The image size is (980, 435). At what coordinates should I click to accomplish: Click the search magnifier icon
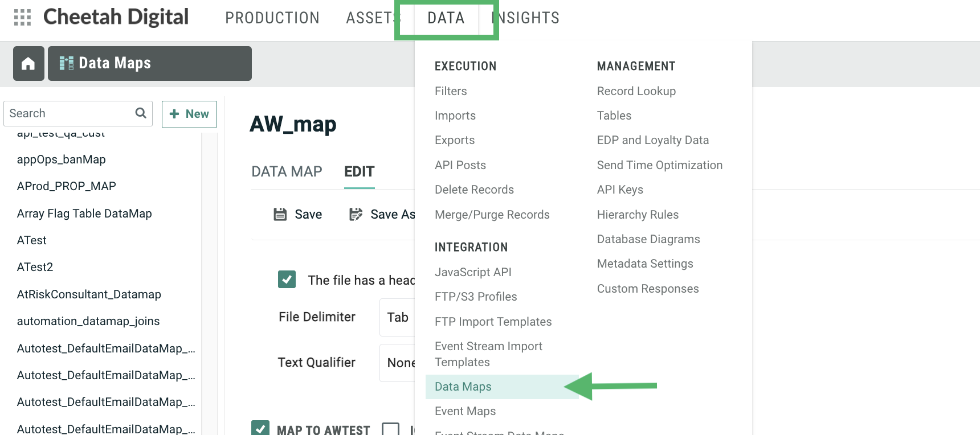tap(141, 113)
